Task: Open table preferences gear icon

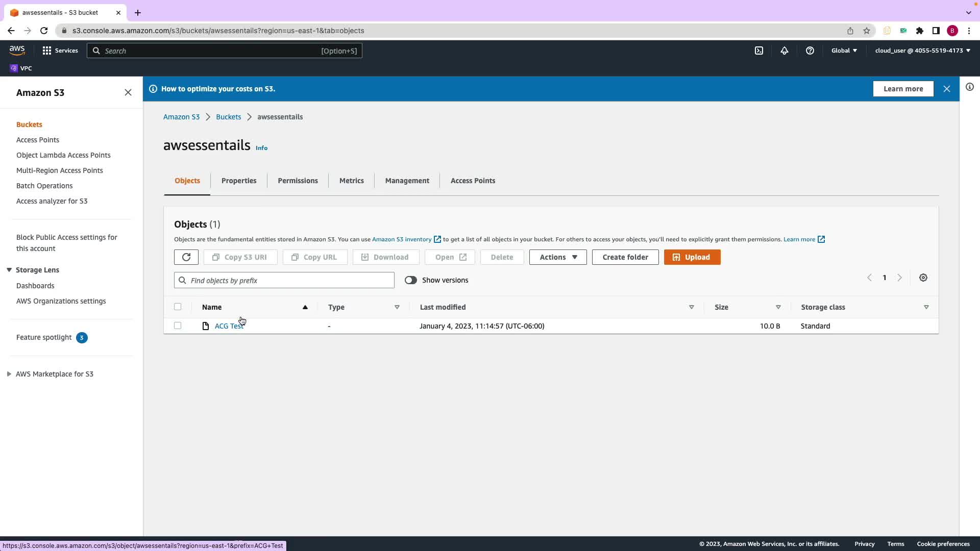Action: click(923, 278)
